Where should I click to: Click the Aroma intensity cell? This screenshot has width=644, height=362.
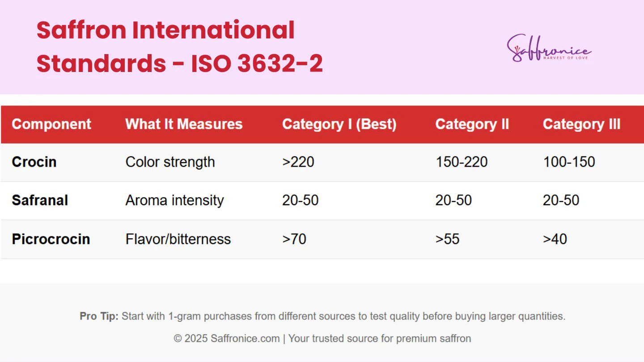point(174,200)
